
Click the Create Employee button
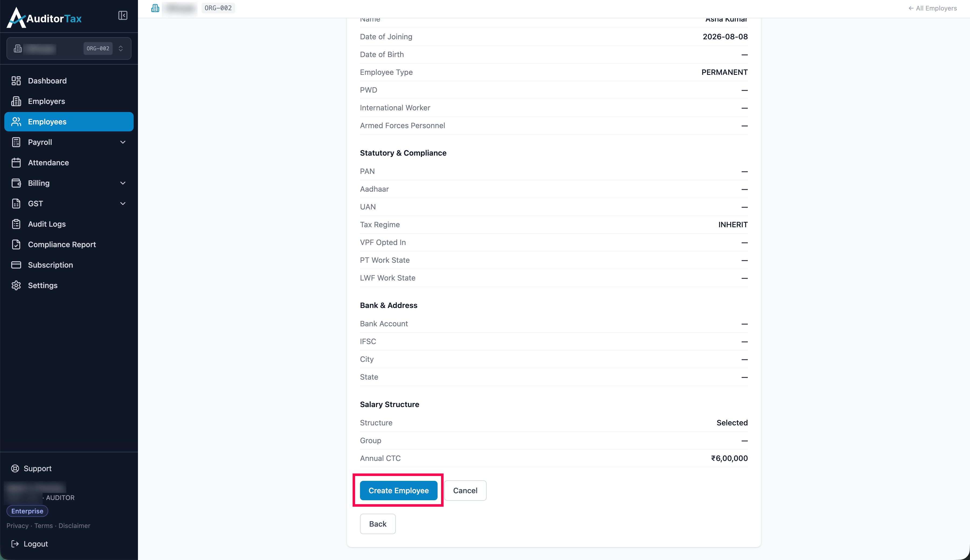(x=399, y=490)
